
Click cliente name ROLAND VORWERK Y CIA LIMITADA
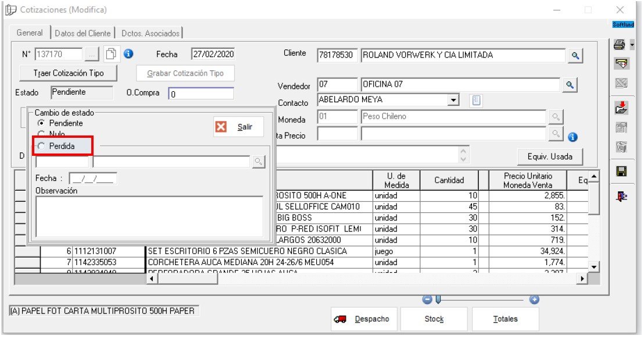coord(463,55)
